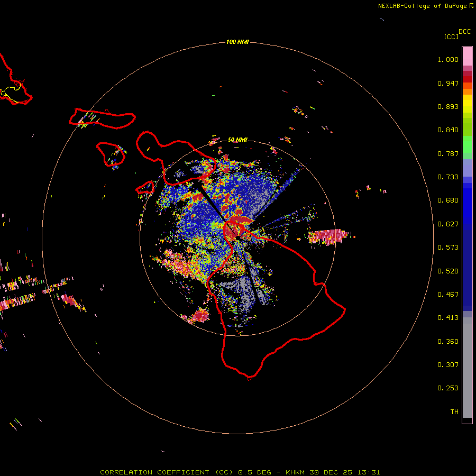
Task: Click the 1.000 scale value
Action: point(448,59)
